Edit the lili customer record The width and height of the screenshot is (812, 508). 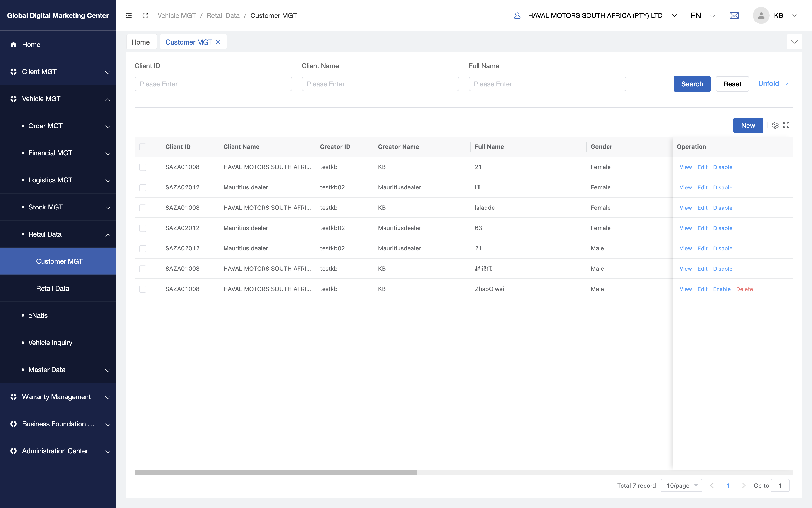coord(702,187)
